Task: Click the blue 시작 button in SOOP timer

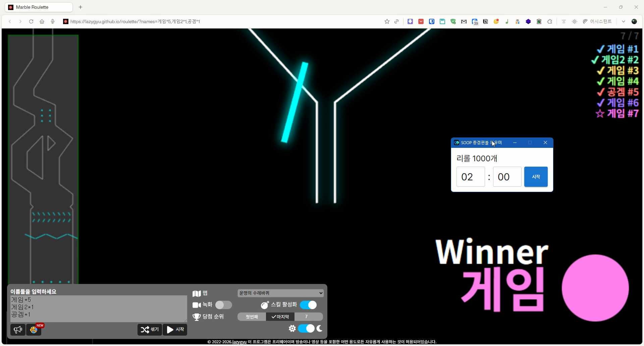Action: click(x=536, y=177)
